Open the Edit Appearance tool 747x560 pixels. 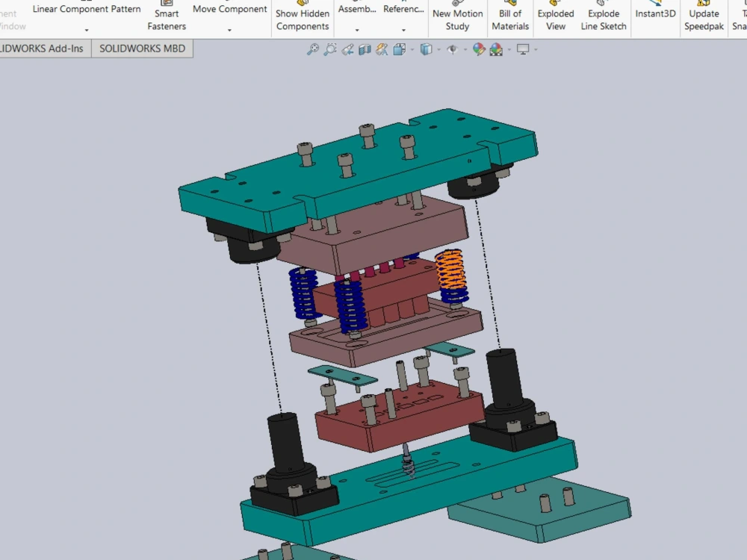(x=478, y=49)
